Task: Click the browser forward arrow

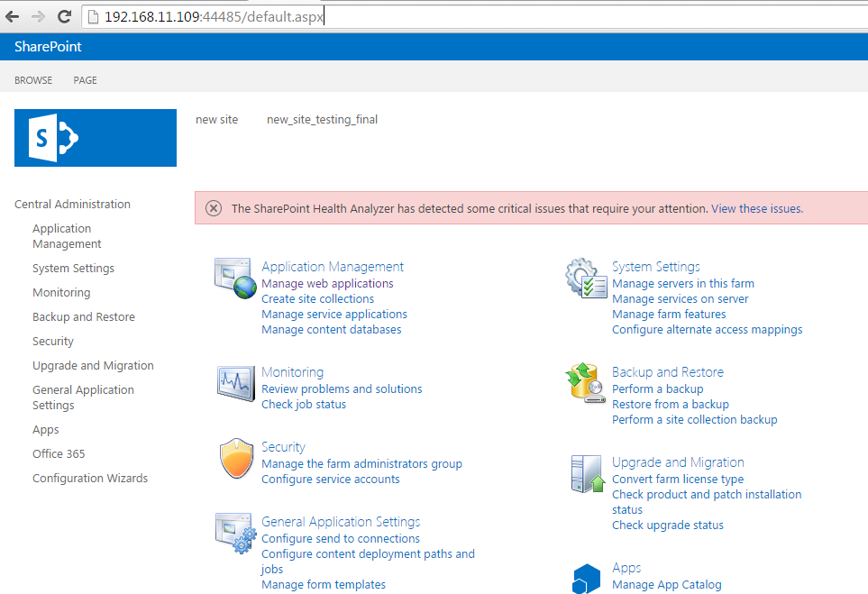Action: (x=38, y=16)
